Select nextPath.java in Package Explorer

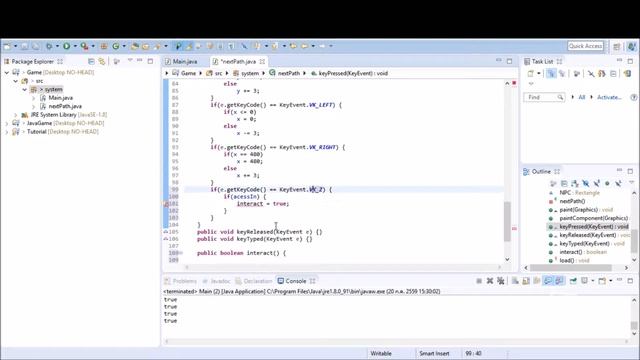pyautogui.click(x=65, y=107)
